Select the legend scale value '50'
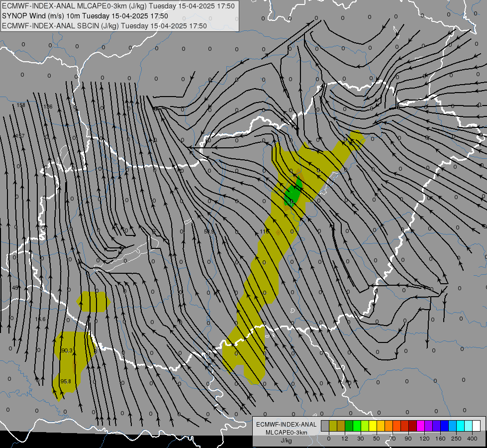The image size is (487, 448). (377, 439)
